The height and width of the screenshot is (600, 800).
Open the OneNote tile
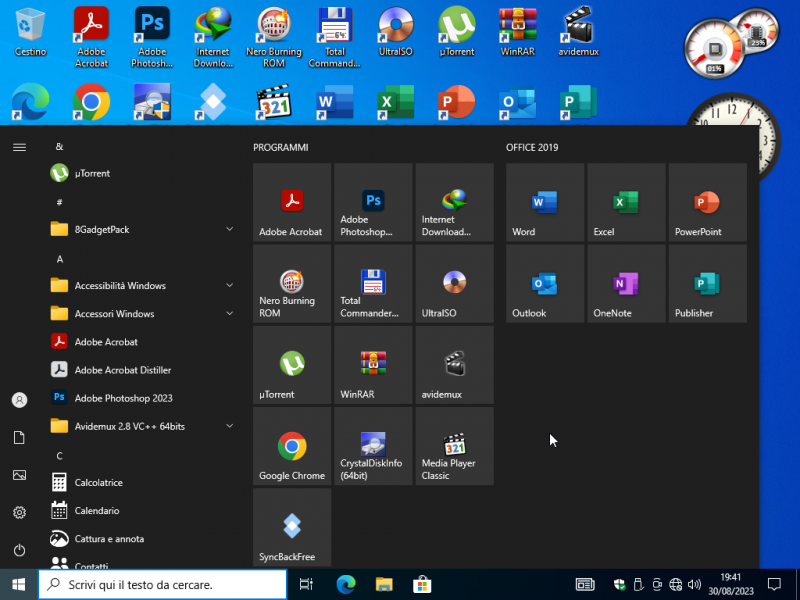pyautogui.click(x=626, y=284)
